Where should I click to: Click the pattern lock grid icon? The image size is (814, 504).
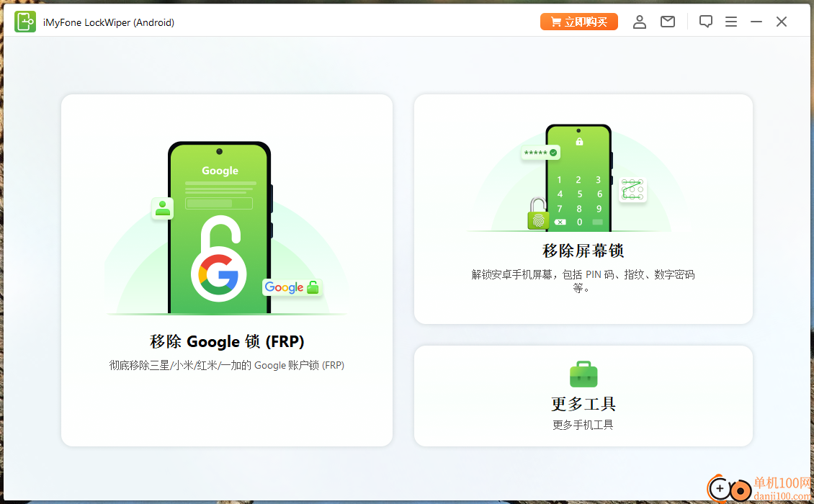point(632,190)
